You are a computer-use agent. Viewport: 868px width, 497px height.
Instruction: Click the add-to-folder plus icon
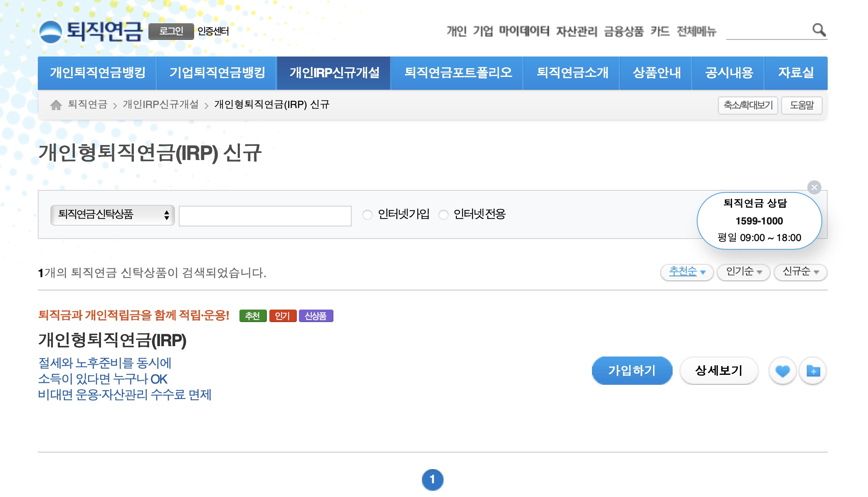click(x=813, y=371)
